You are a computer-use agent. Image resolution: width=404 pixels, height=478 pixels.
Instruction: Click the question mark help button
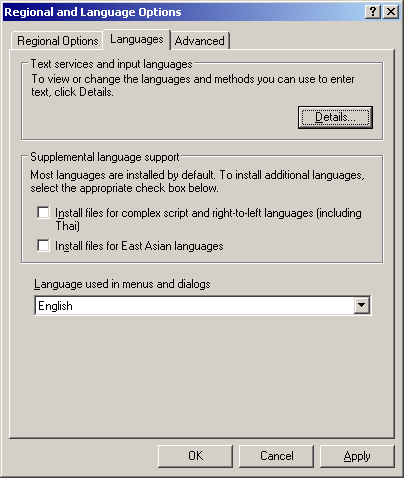373,12
